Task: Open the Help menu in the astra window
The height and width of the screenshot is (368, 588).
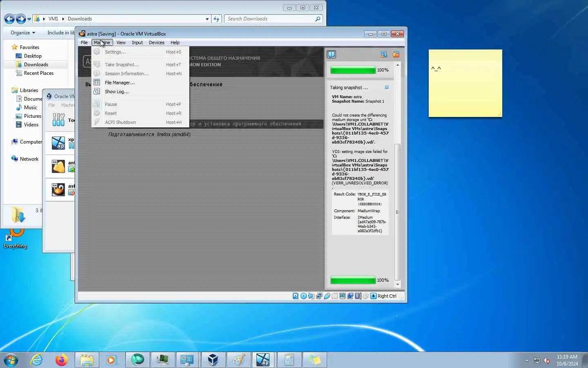Action: 175,43
